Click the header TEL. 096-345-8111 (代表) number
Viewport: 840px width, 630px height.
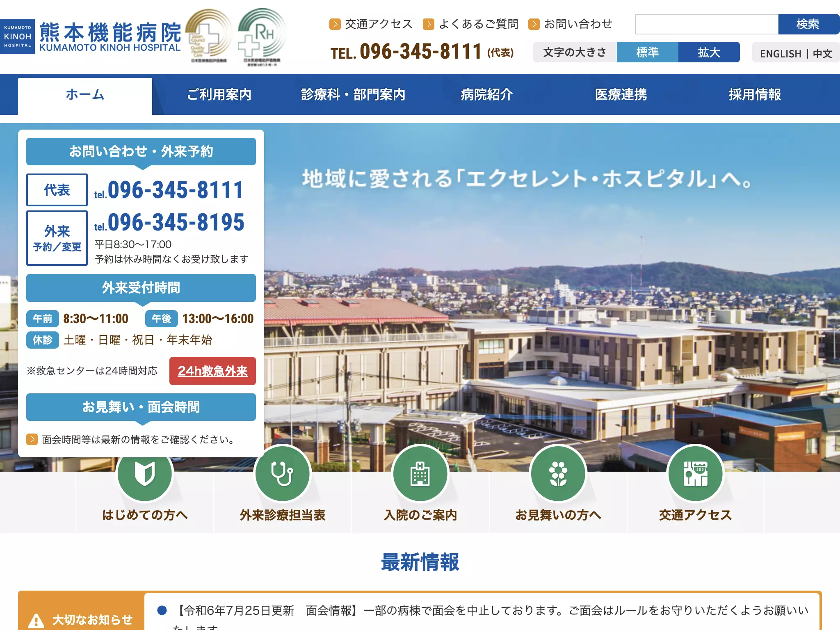pyautogui.click(x=422, y=52)
